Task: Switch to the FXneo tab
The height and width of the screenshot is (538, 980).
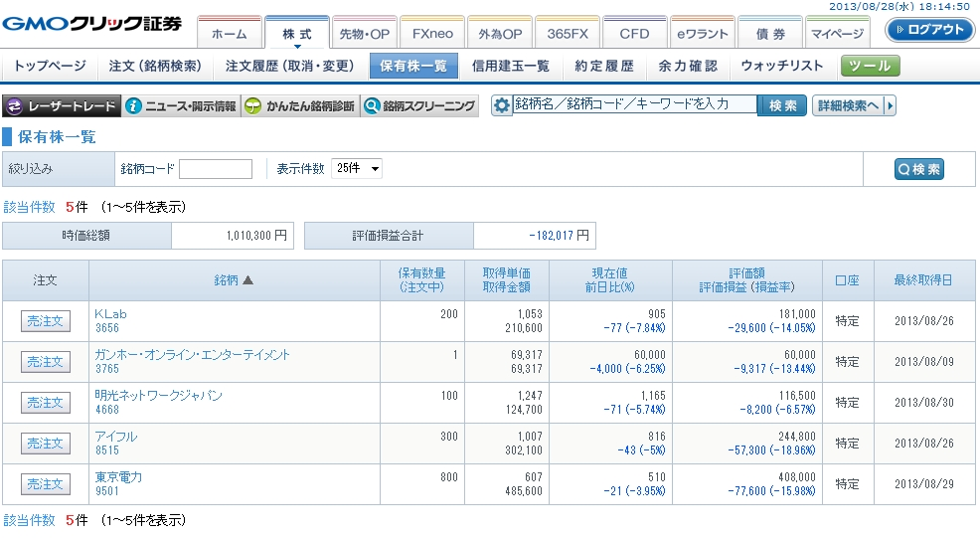Action: pyautogui.click(x=432, y=33)
